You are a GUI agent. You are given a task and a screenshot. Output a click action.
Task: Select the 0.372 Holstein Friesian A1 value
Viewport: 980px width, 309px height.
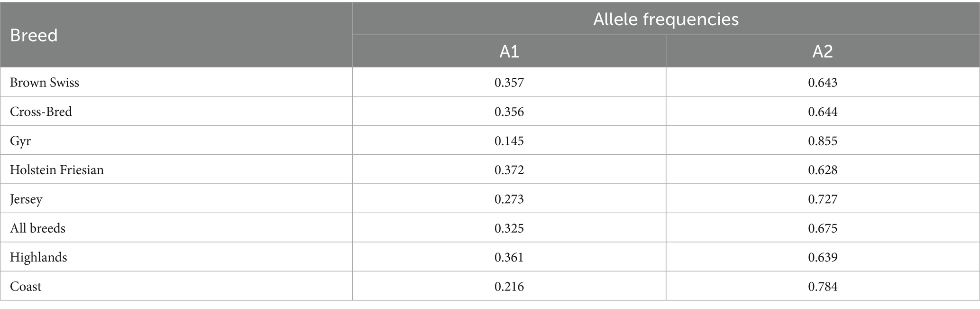tap(509, 170)
